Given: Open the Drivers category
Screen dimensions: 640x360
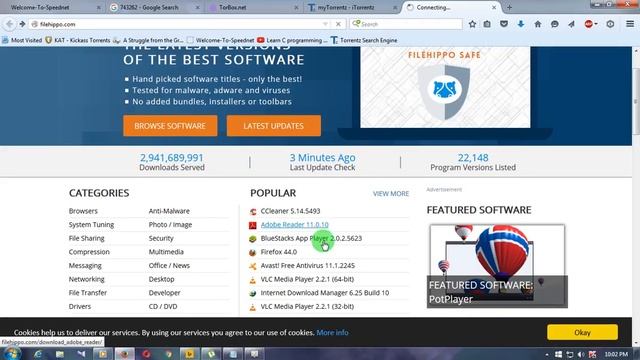Looking at the screenshot, I should point(80,307).
